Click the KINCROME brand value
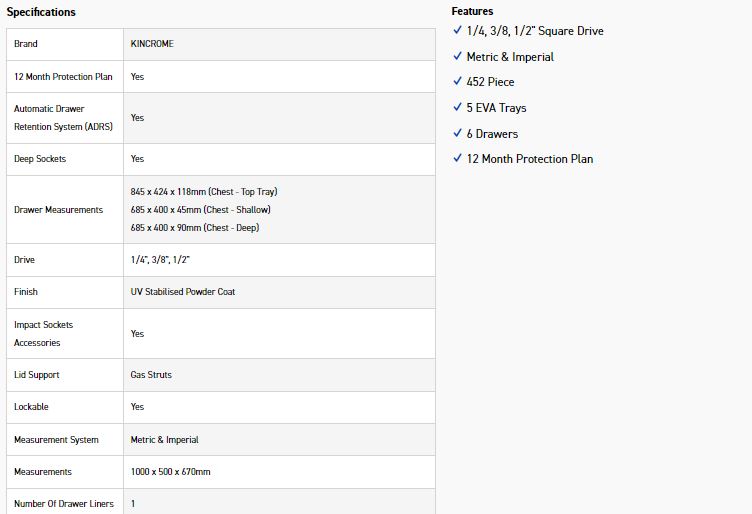The width and height of the screenshot is (752, 514). click(152, 45)
